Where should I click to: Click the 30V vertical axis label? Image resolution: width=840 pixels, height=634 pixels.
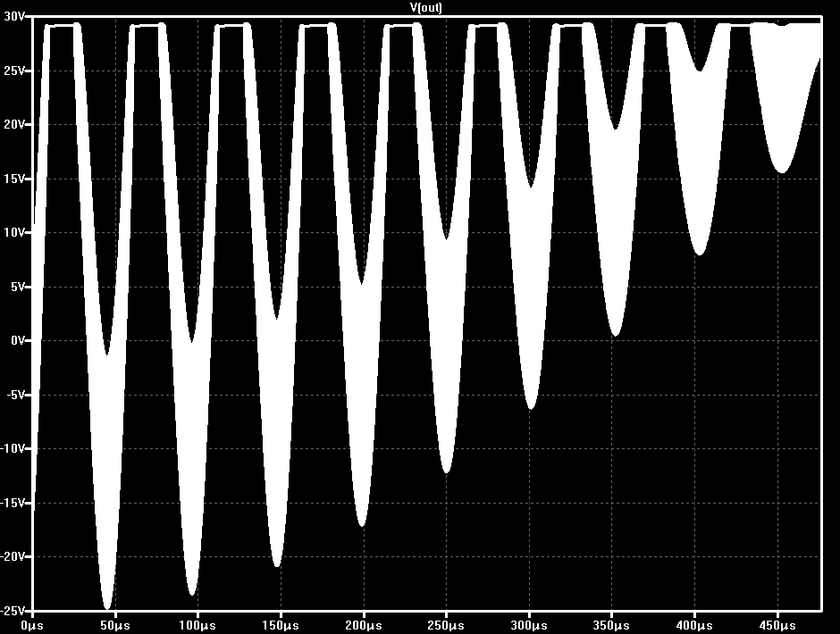pos(14,17)
